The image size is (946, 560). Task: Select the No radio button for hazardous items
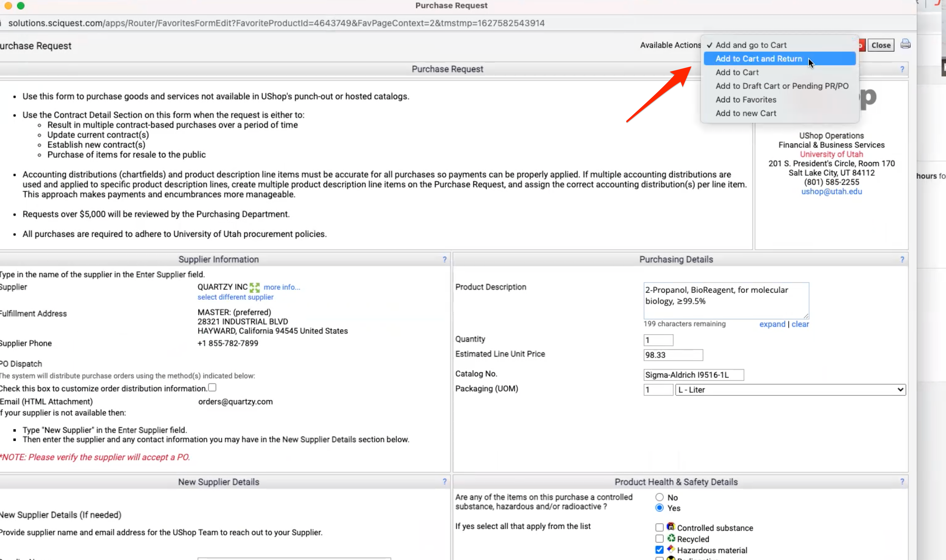point(659,497)
